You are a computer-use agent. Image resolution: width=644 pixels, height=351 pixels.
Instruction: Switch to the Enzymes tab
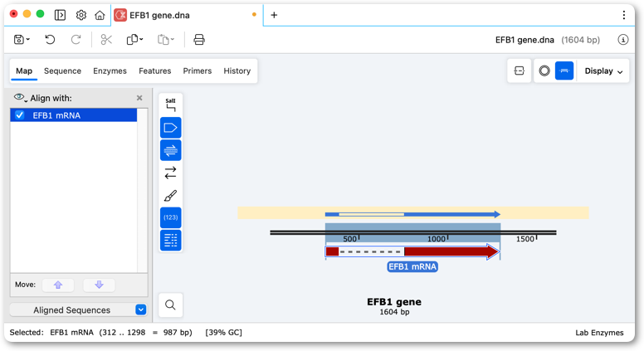(110, 71)
